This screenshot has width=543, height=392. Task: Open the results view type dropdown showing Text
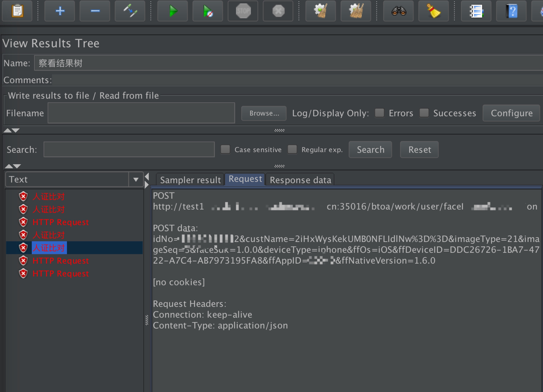pyautogui.click(x=136, y=179)
